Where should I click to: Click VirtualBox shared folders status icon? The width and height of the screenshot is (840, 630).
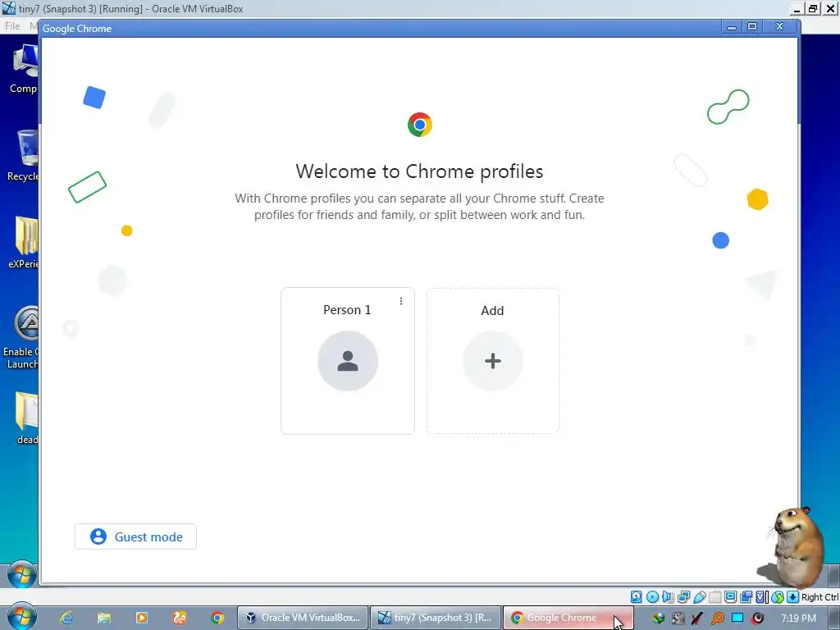coord(714,597)
